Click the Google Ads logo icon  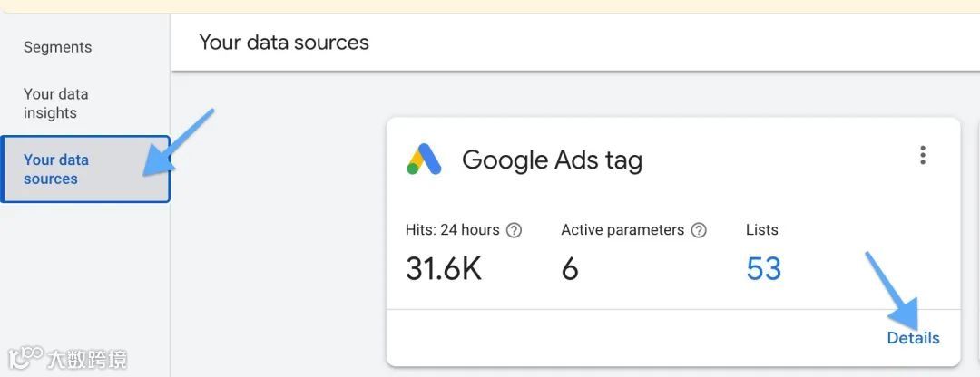424,160
